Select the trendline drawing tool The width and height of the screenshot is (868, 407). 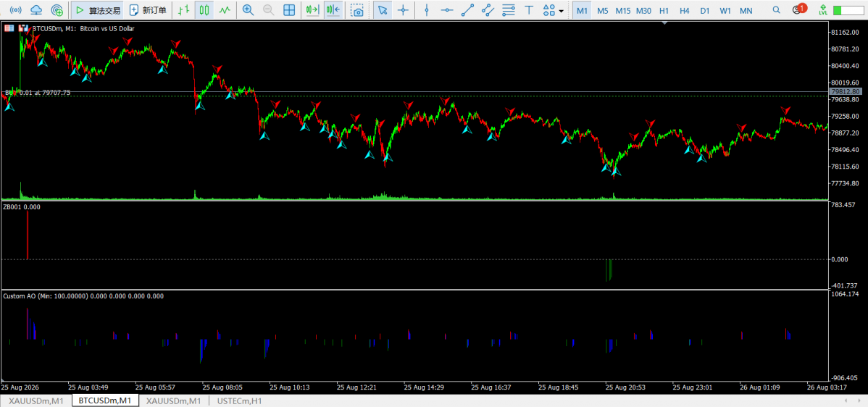[468, 10]
